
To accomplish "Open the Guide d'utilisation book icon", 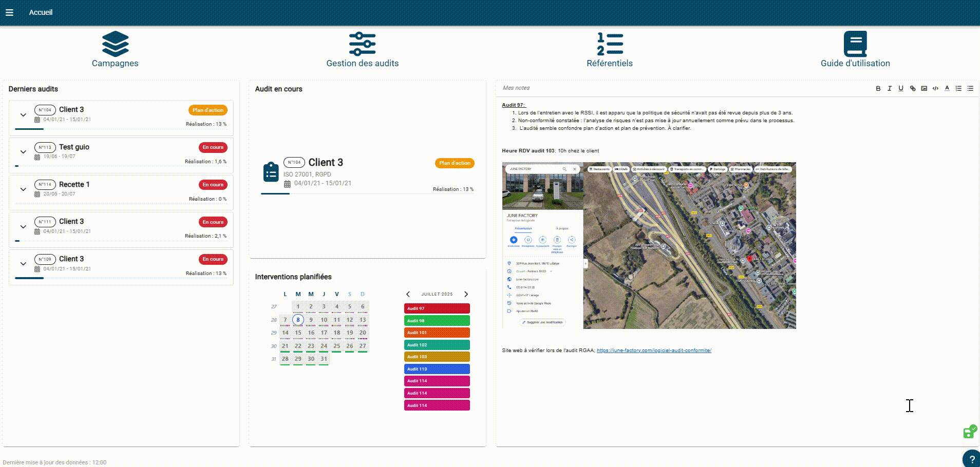I will click(855, 44).
